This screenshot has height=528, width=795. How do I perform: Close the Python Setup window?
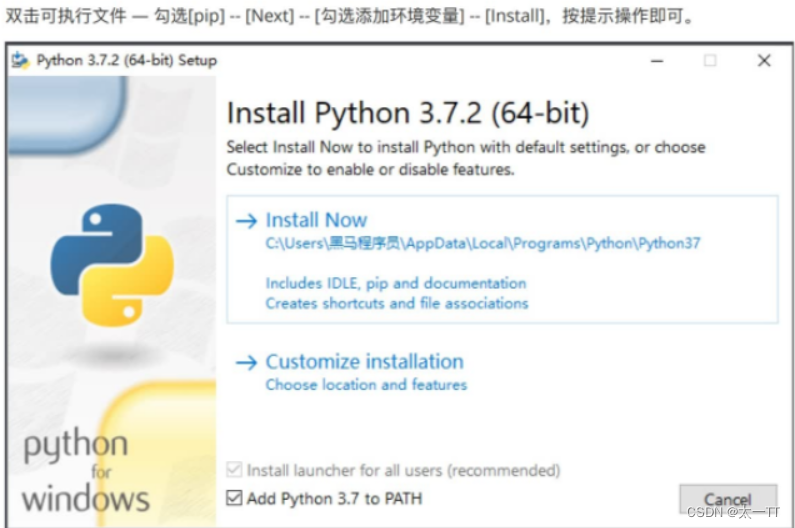tap(764, 61)
